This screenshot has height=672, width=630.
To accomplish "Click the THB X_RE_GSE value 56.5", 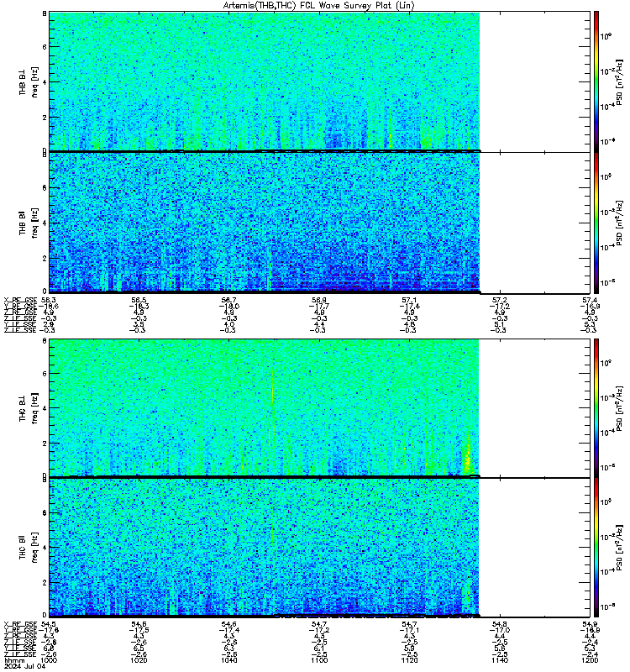I will click(139, 300).
